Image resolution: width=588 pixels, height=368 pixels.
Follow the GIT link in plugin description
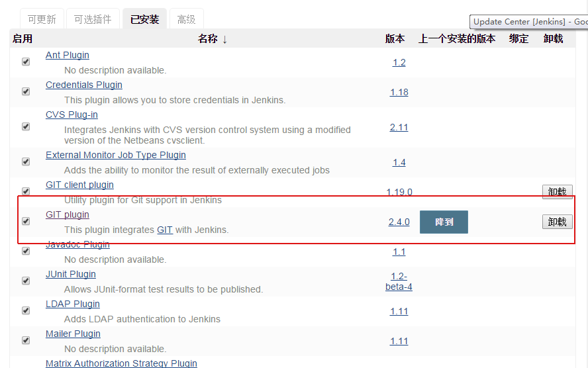[x=165, y=230]
